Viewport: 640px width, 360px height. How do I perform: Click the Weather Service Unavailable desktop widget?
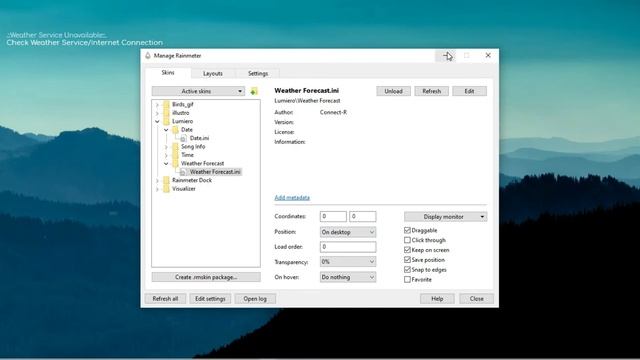click(84, 39)
